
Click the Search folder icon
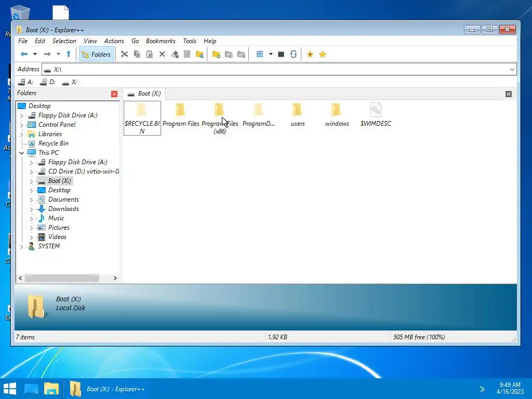point(199,54)
